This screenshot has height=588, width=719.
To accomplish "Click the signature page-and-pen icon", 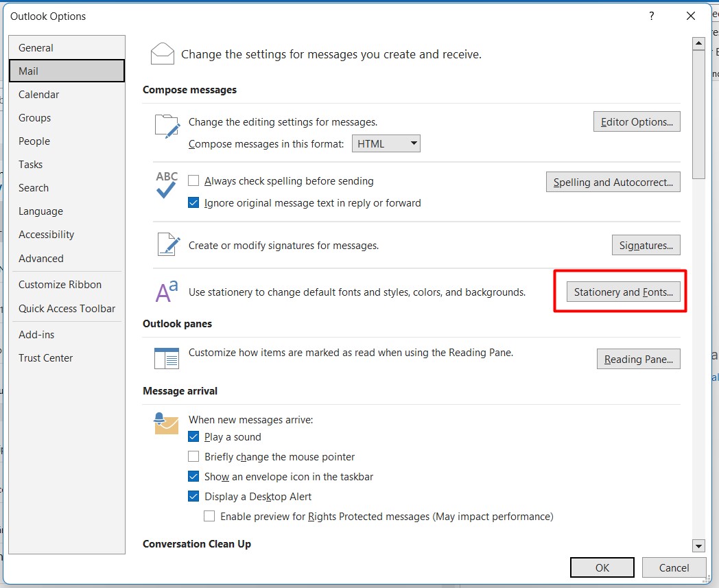I will (167, 244).
